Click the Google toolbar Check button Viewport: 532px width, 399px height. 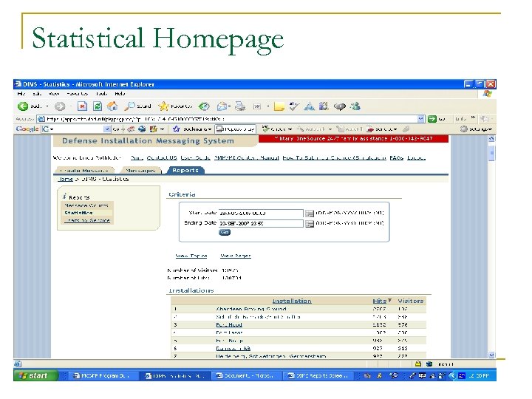(x=277, y=129)
